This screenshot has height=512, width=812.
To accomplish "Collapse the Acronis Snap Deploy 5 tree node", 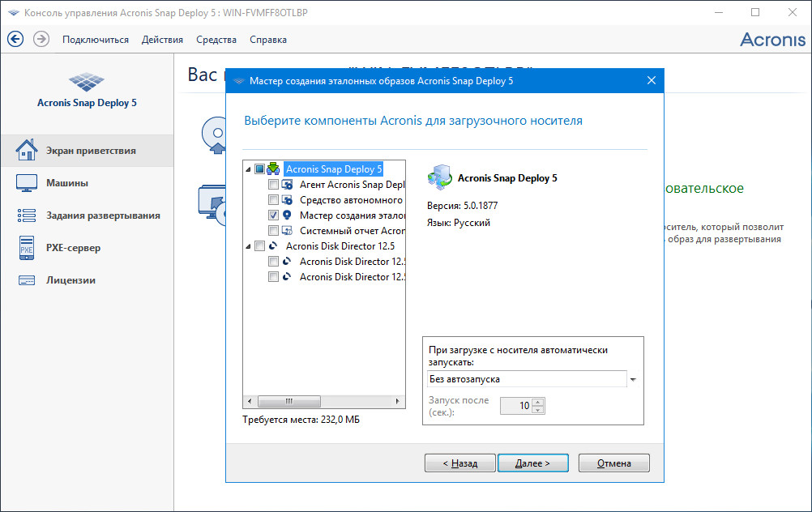I will [248, 169].
